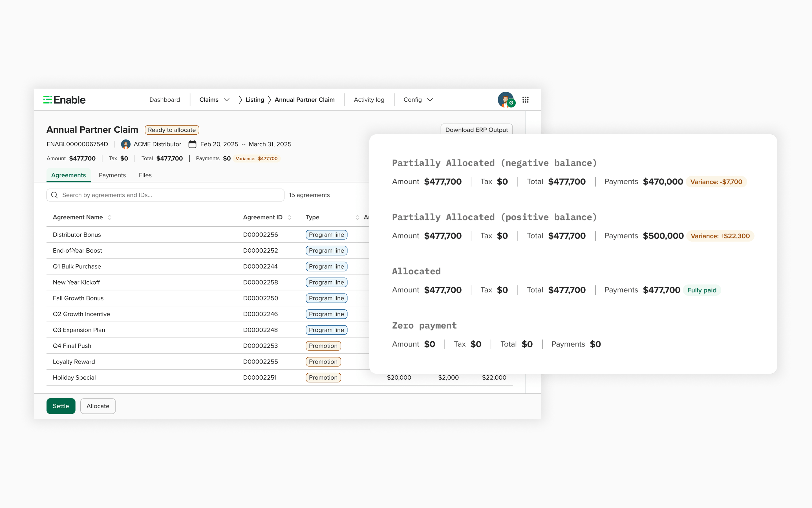Click agreement ID D00002253
The image size is (812, 508).
(x=261, y=346)
